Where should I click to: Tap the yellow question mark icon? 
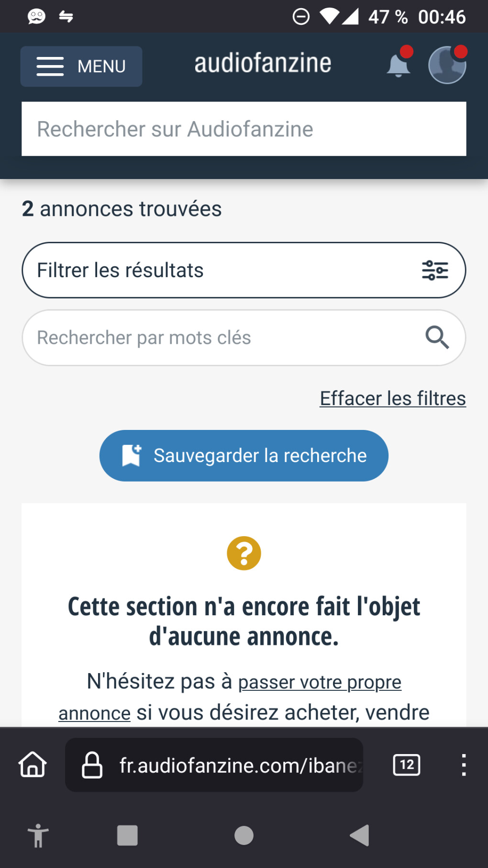click(x=244, y=553)
